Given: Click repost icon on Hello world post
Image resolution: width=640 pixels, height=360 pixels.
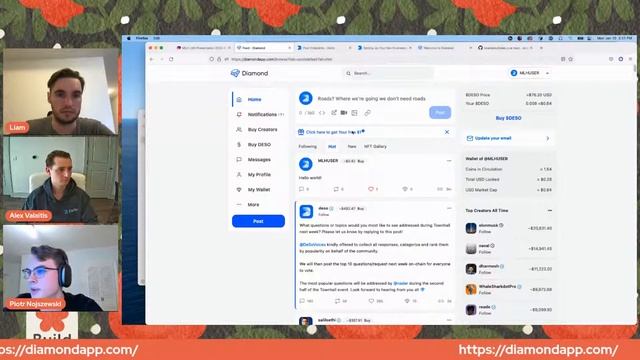Looking at the screenshot, I should click(x=336, y=189).
